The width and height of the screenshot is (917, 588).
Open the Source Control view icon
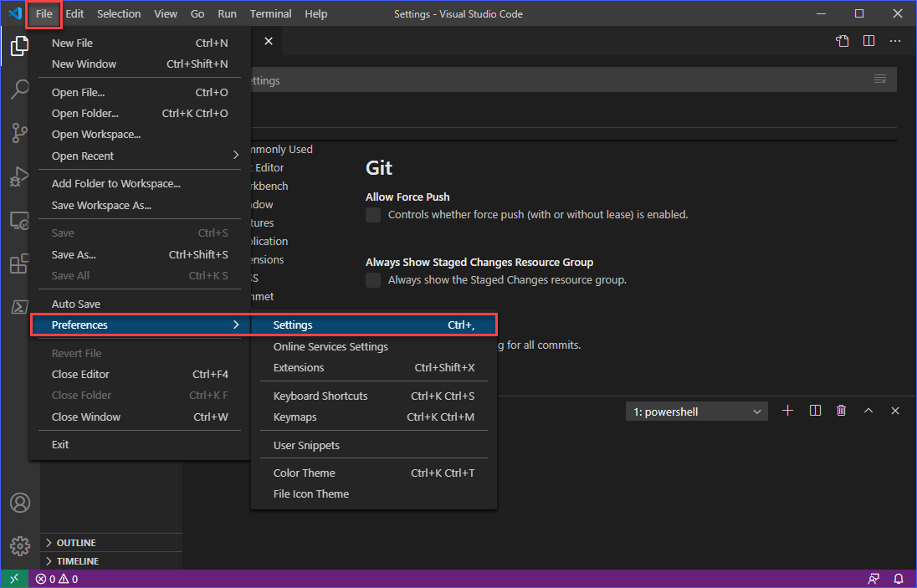19,133
